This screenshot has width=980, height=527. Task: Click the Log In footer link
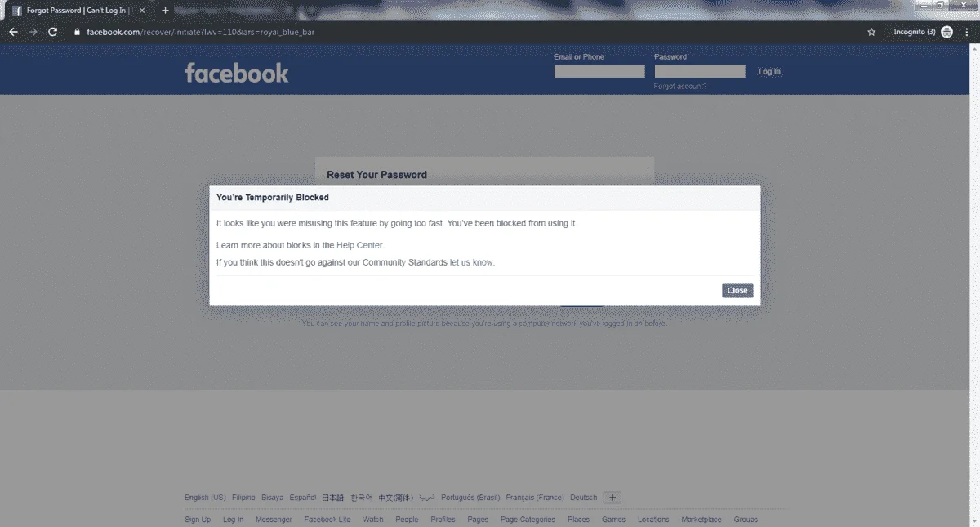pyautogui.click(x=234, y=520)
